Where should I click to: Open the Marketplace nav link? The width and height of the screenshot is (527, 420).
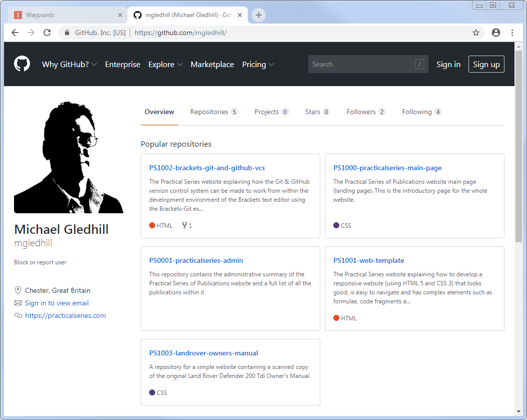212,64
